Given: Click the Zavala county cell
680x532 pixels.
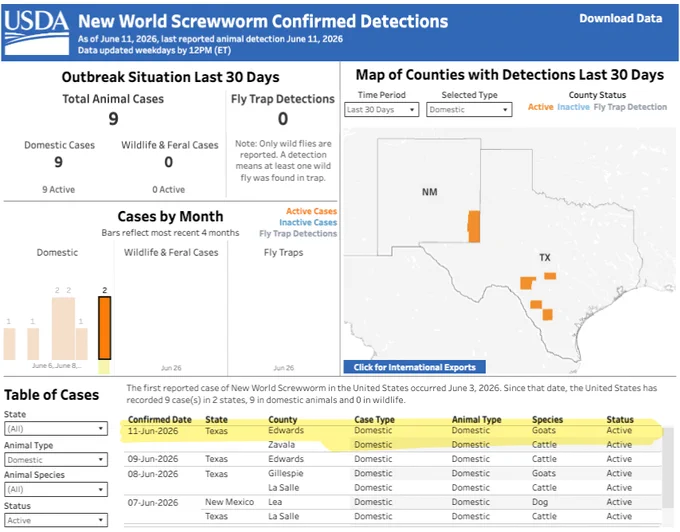Looking at the screenshot, I should [281, 445].
